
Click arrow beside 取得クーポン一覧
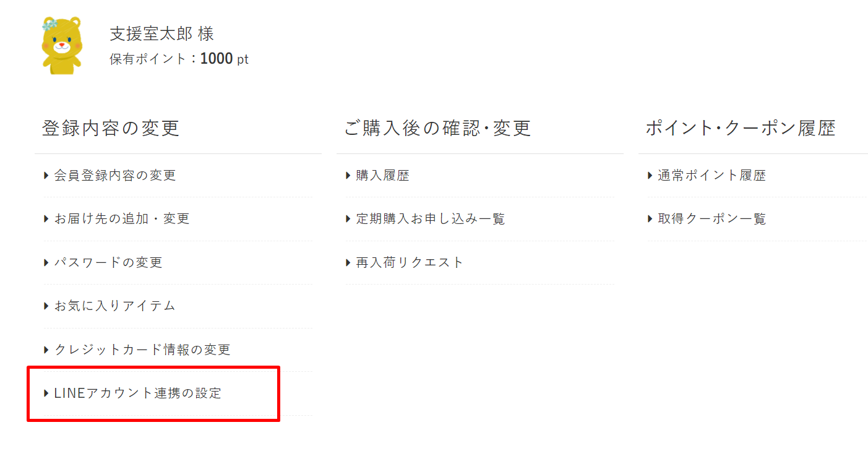[650, 219]
